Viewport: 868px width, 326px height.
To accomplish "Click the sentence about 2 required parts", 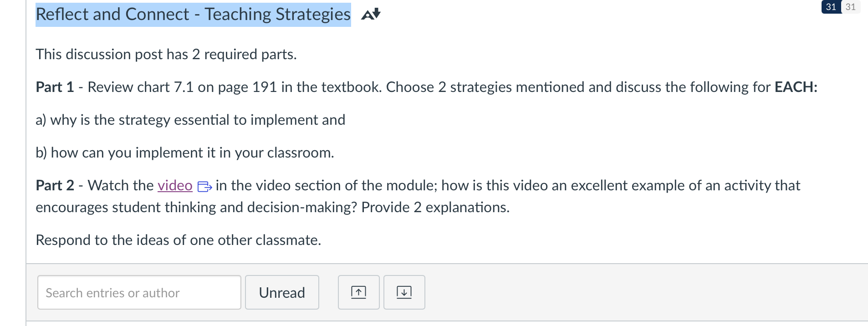I will point(166,54).
